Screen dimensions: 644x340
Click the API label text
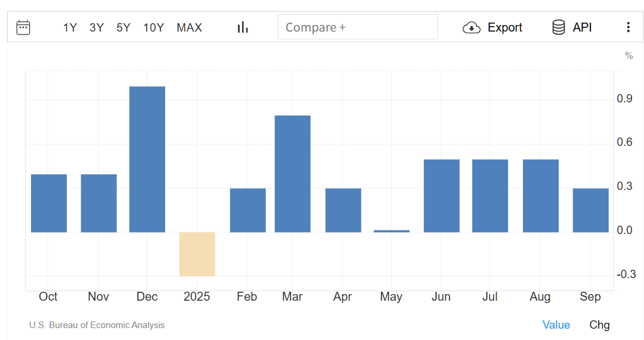[582, 27]
